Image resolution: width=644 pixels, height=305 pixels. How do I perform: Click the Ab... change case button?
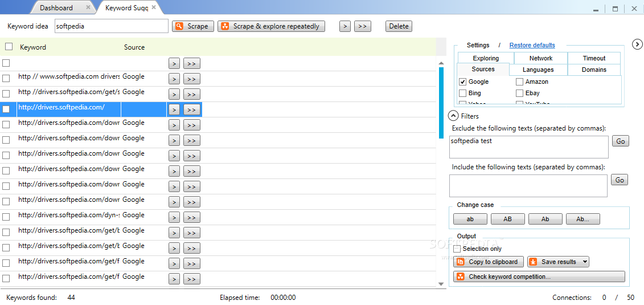click(x=583, y=219)
